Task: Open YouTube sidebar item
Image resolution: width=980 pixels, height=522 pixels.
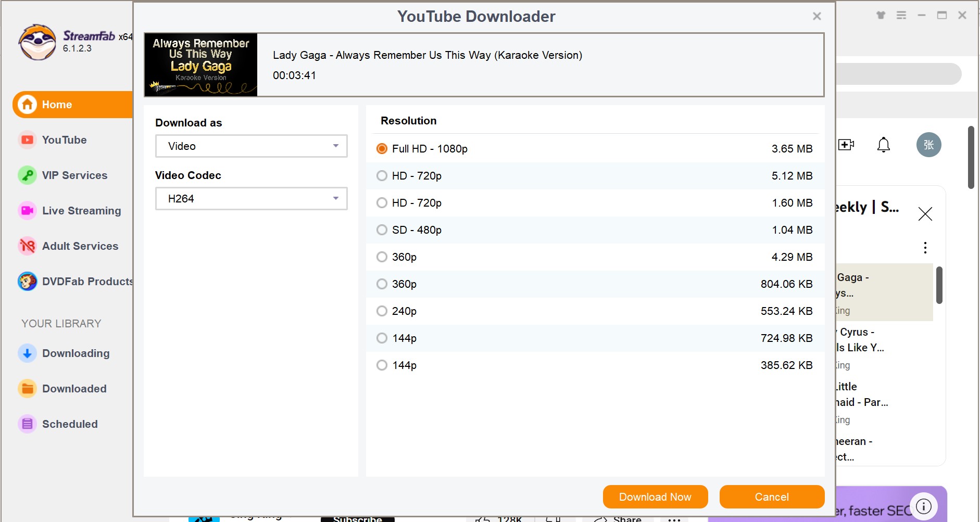Action: point(64,140)
